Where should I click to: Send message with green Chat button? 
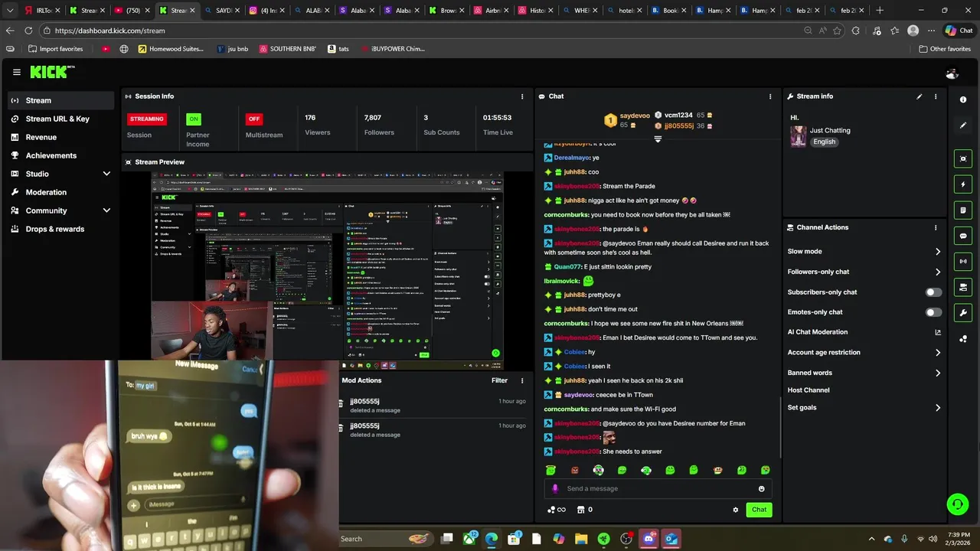click(x=759, y=510)
